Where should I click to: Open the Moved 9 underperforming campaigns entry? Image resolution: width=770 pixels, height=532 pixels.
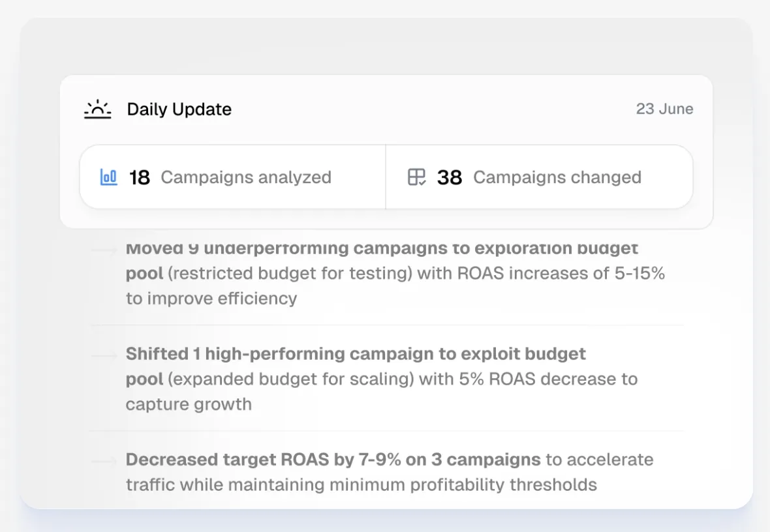pyautogui.click(x=382, y=249)
